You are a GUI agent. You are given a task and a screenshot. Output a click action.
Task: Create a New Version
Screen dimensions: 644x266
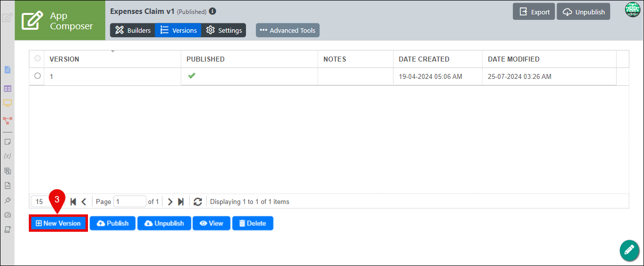(58, 223)
